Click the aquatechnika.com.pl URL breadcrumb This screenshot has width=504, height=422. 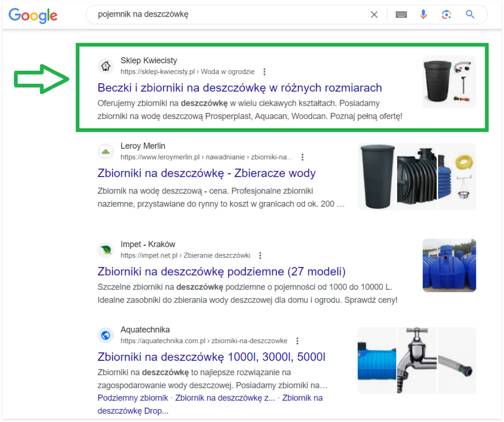[x=204, y=341]
